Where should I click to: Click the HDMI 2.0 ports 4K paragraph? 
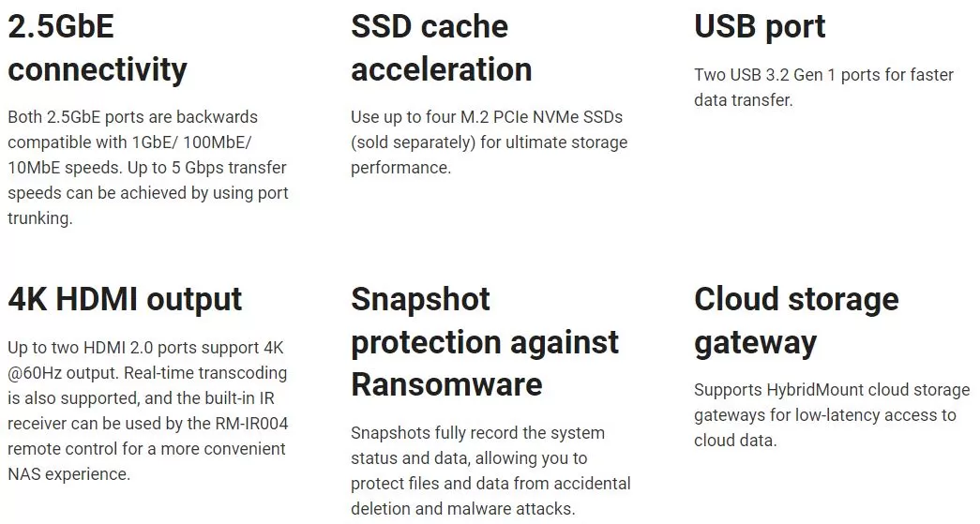[148, 411]
